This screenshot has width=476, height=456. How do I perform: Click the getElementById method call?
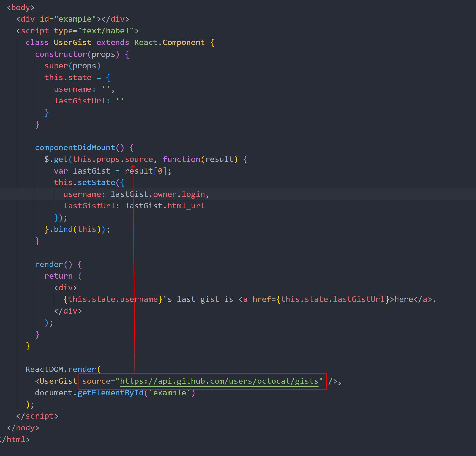[110, 393]
